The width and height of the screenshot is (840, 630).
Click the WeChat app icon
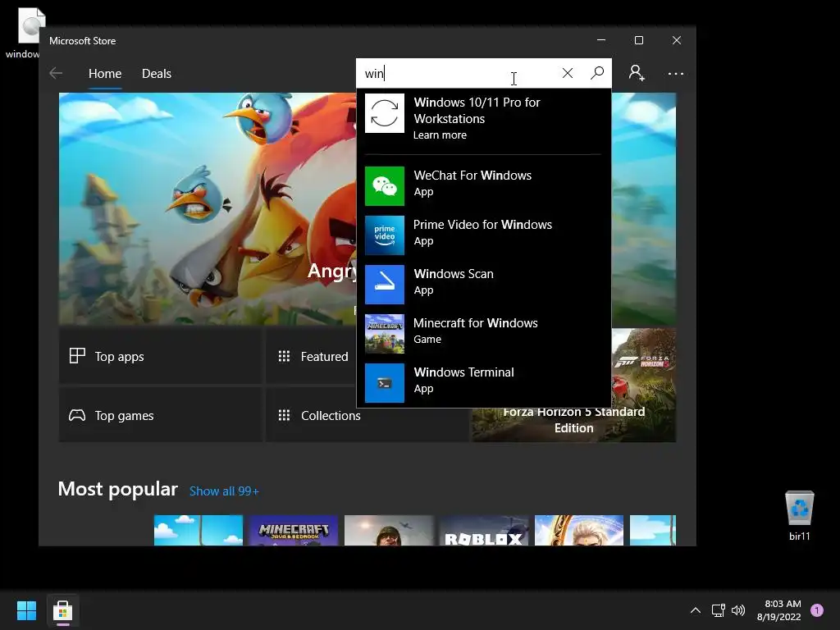coord(385,186)
